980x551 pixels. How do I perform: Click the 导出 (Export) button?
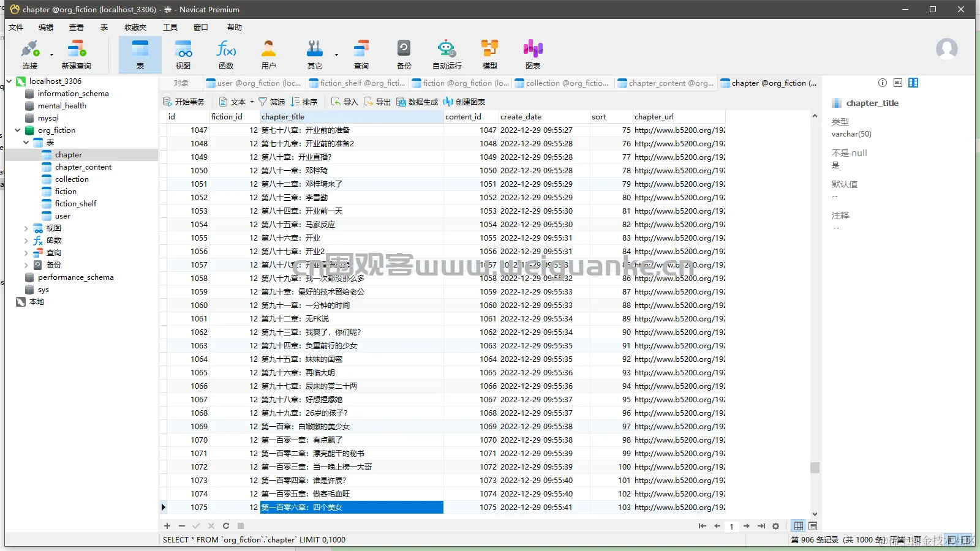377,102
